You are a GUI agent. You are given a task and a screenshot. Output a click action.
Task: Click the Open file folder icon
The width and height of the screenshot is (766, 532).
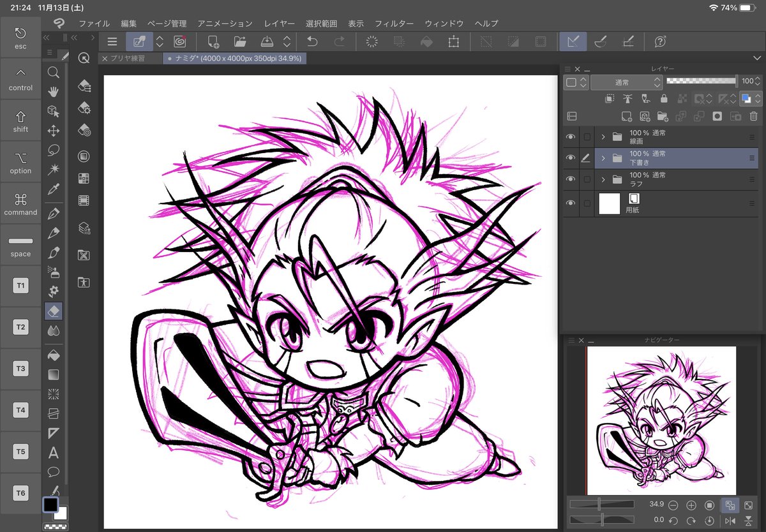pyautogui.click(x=240, y=41)
